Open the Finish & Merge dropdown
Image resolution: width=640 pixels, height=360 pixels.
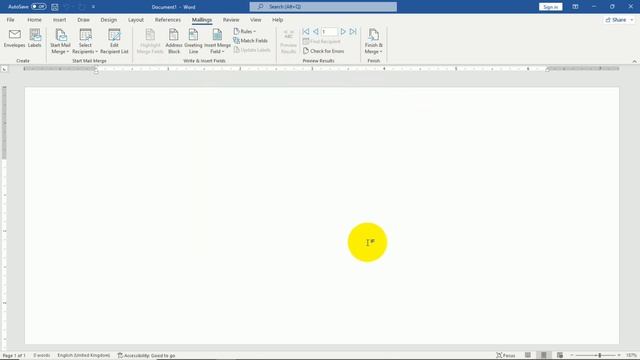pyautogui.click(x=373, y=42)
